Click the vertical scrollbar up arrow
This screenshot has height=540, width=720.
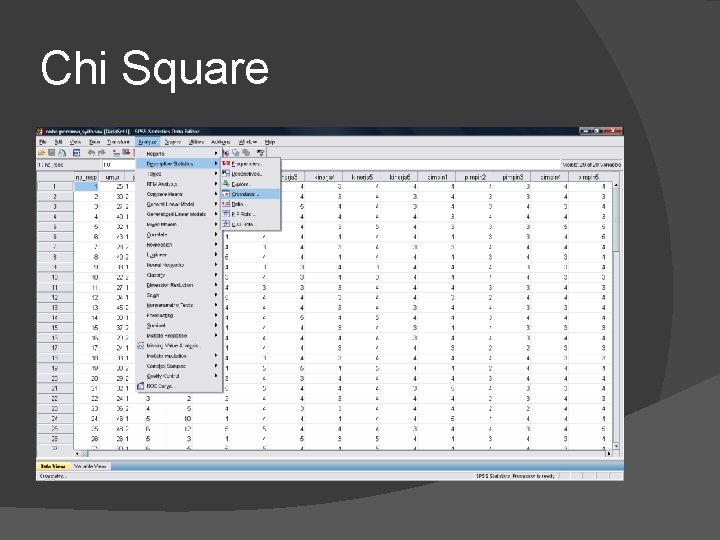[616, 185]
